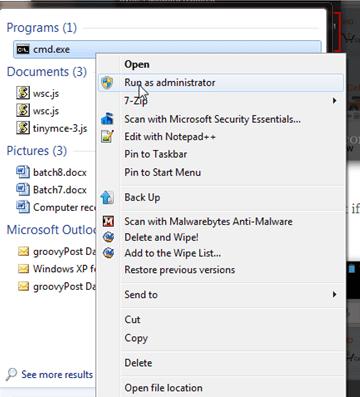Click the first wsc.js script icon
The width and height of the screenshot is (360, 397).
coord(23,93)
